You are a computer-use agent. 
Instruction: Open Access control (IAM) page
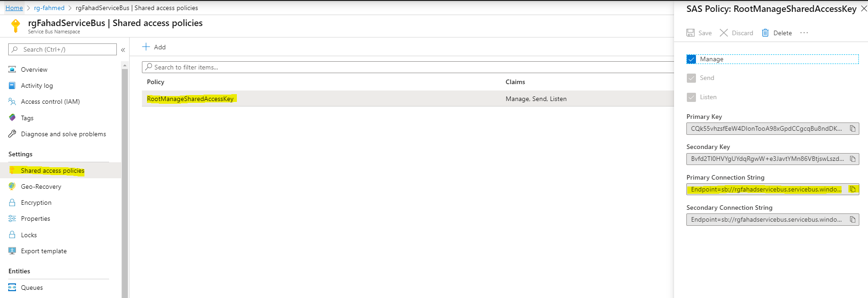point(50,101)
